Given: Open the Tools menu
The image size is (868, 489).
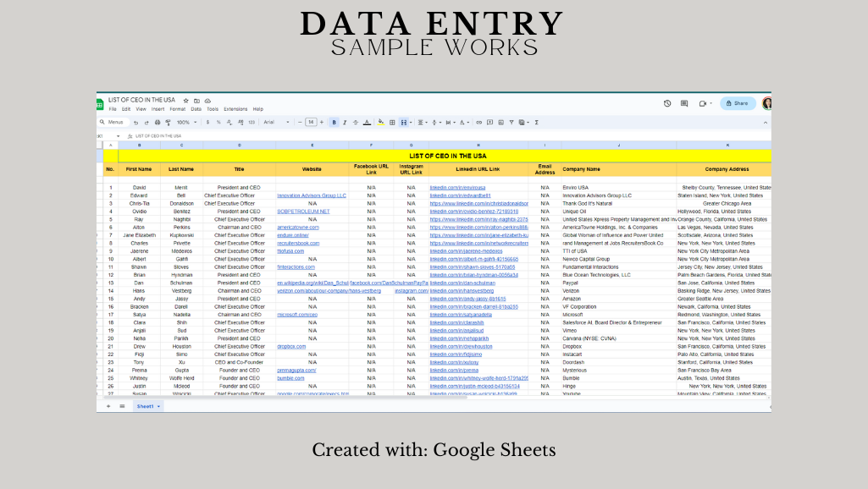Looking at the screenshot, I should (213, 109).
